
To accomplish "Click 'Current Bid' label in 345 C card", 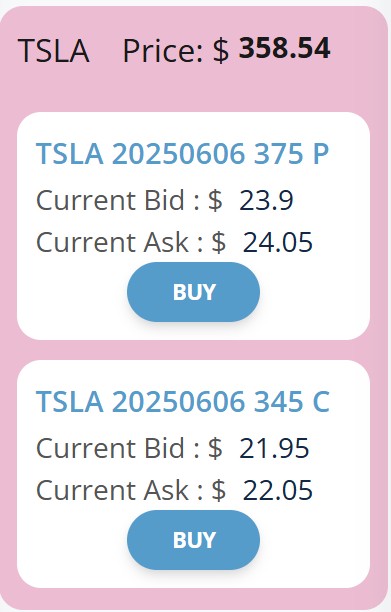I will point(110,448).
